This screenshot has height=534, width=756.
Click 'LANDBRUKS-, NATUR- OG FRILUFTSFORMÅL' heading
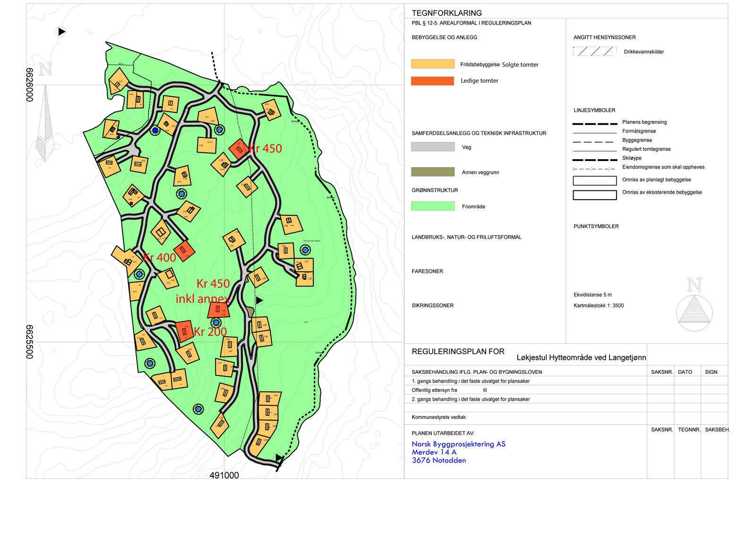(467, 237)
